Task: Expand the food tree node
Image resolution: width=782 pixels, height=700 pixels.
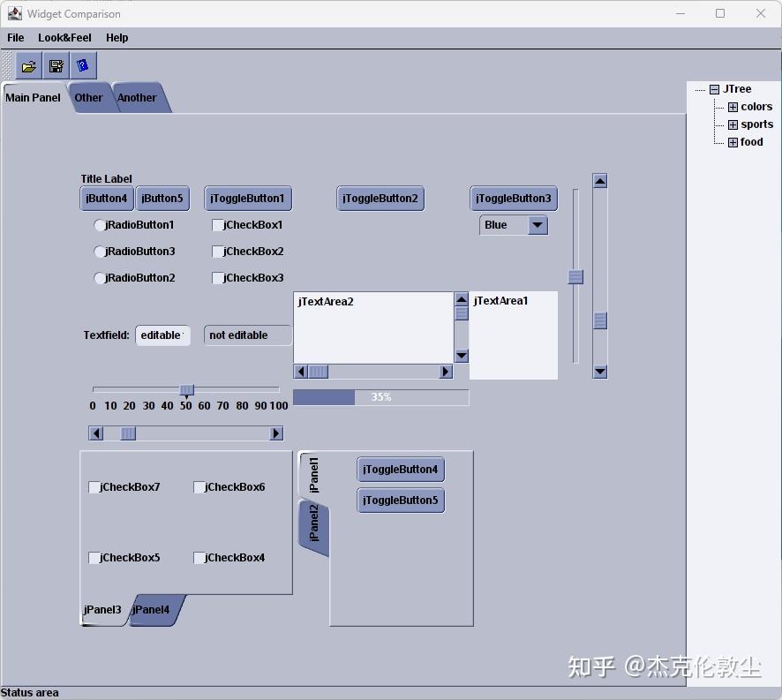Action: 733,141
